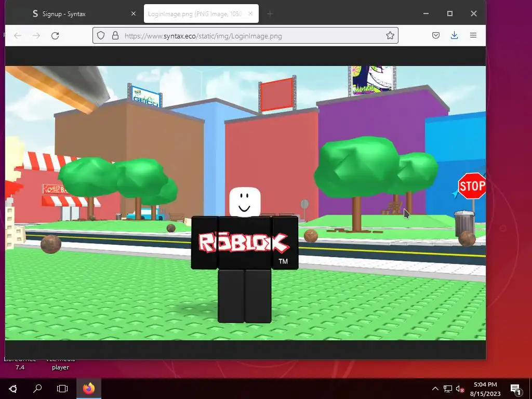This screenshot has height=399, width=532.
Task: Open the notification center
Action: tap(516, 389)
